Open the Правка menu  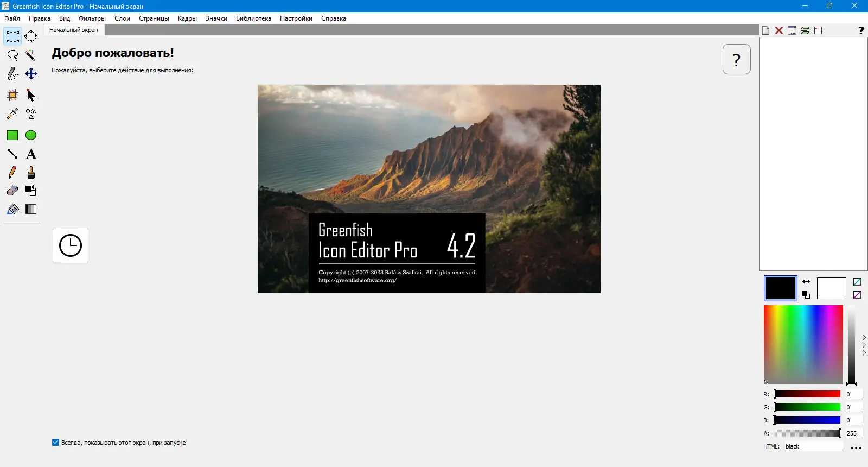[x=40, y=18]
